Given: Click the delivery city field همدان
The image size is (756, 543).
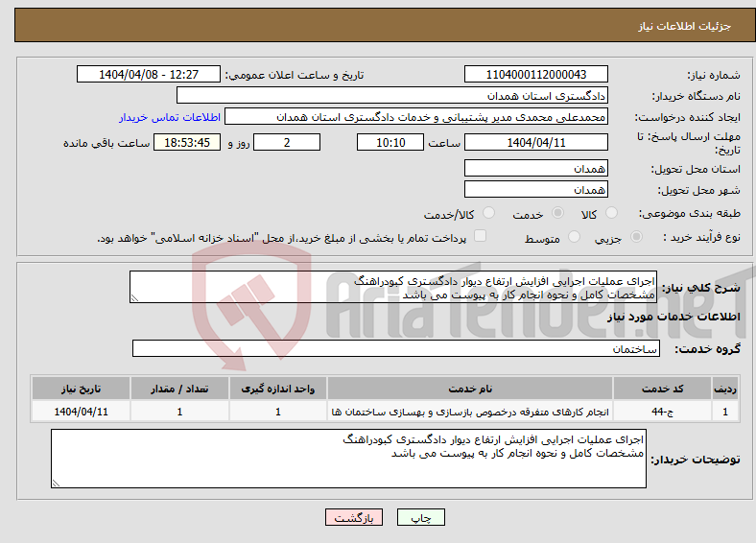Looking at the screenshot, I should (x=536, y=189).
